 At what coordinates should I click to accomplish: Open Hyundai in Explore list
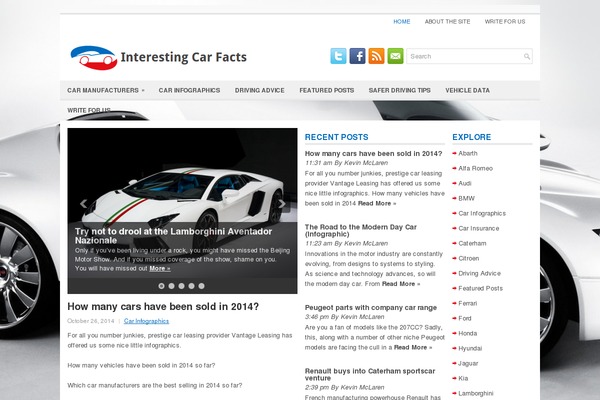click(x=470, y=348)
